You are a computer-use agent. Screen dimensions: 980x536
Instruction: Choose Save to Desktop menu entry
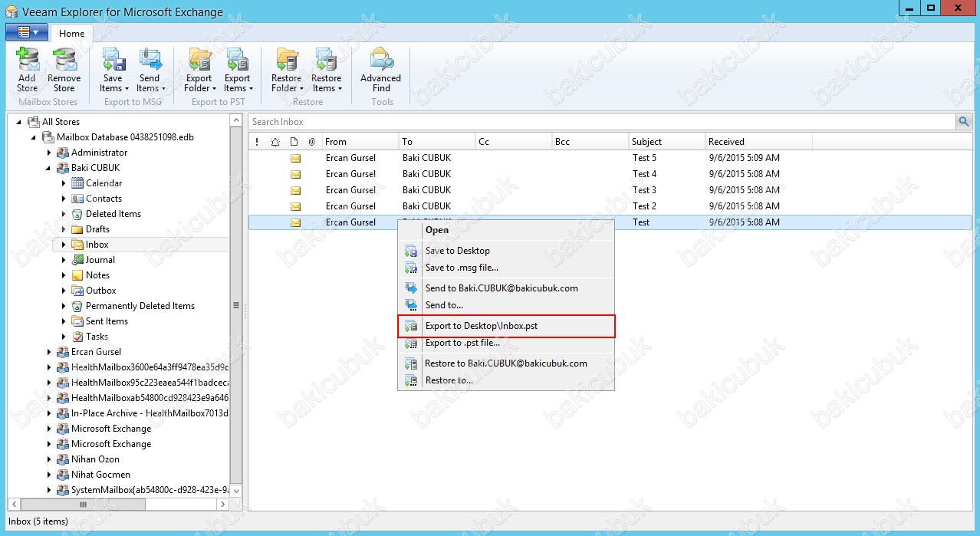click(x=506, y=251)
